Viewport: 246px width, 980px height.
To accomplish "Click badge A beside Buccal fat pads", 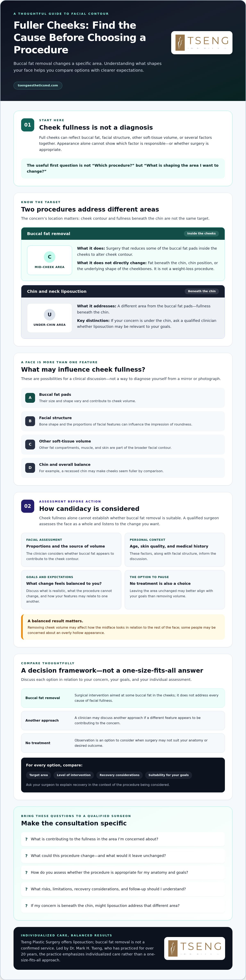I will click(30, 398).
